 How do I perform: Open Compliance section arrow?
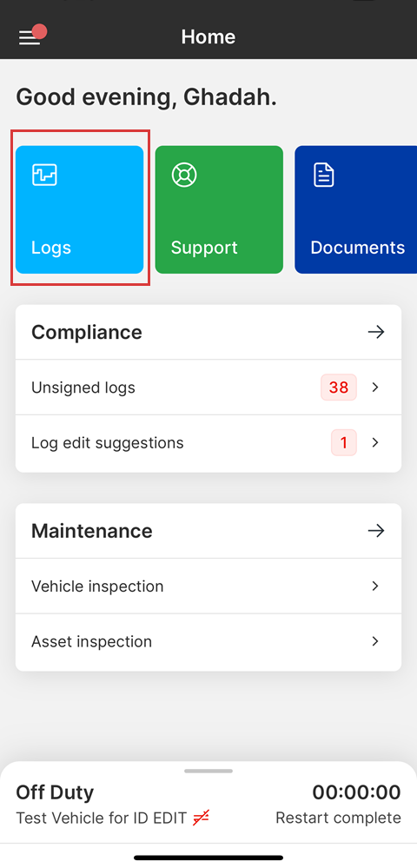(x=376, y=332)
